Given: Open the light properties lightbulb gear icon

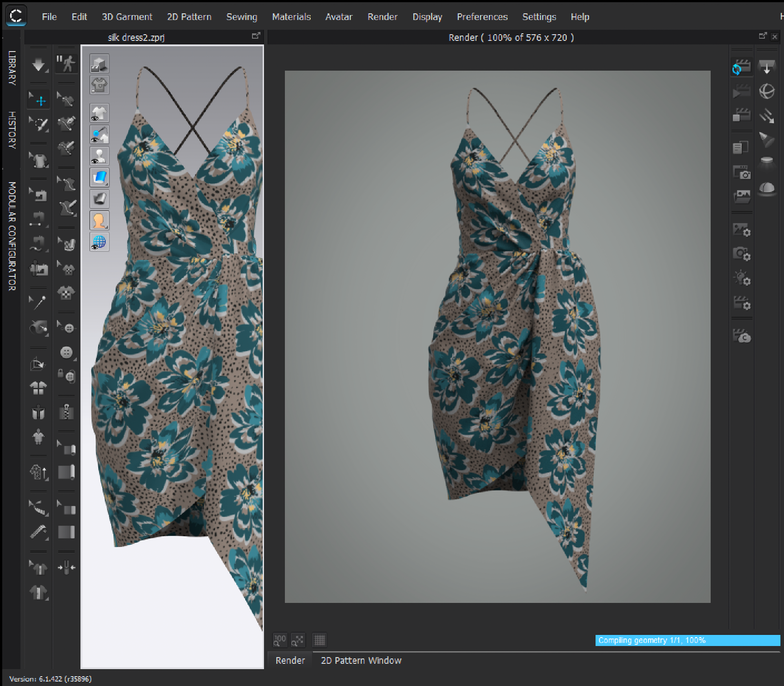Looking at the screenshot, I should (741, 279).
